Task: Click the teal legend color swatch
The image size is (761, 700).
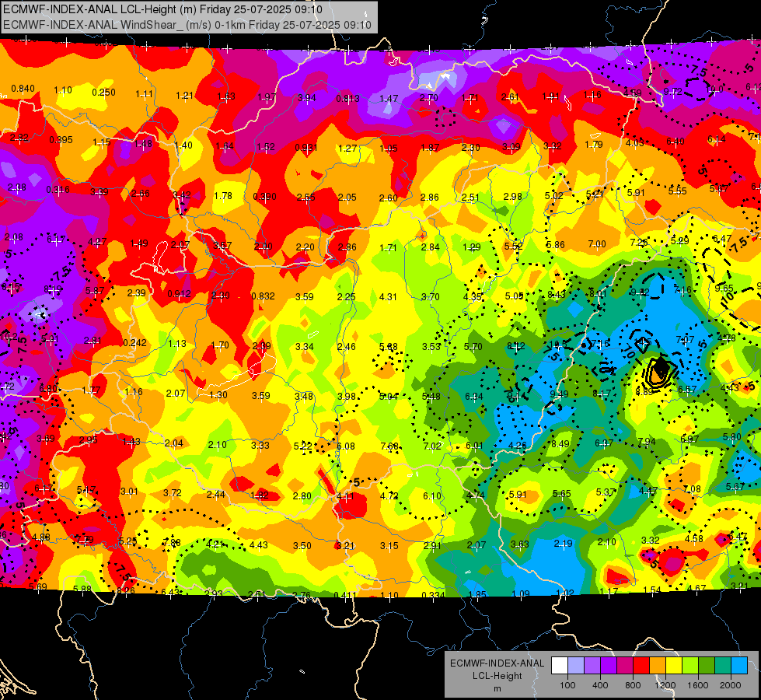Action: click(723, 665)
